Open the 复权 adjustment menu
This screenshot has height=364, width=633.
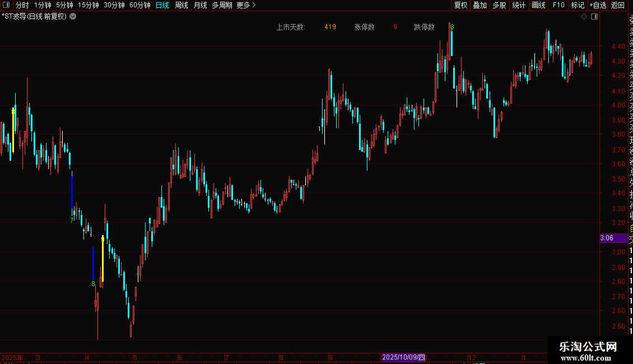tap(460, 5)
